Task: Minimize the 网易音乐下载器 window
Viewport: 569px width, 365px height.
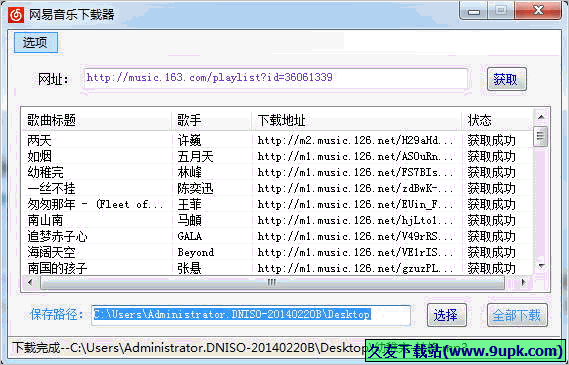Action: click(x=473, y=10)
